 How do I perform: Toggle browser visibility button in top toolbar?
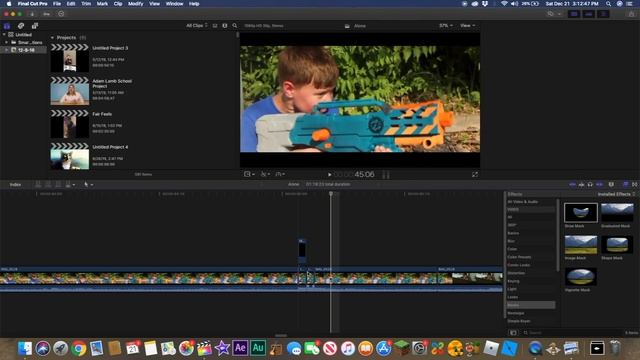(574, 14)
